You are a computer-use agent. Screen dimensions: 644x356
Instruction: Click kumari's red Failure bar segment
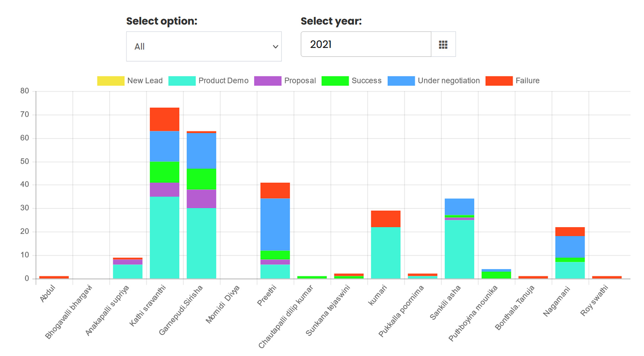pyautogui.click(x=386, y=219)
